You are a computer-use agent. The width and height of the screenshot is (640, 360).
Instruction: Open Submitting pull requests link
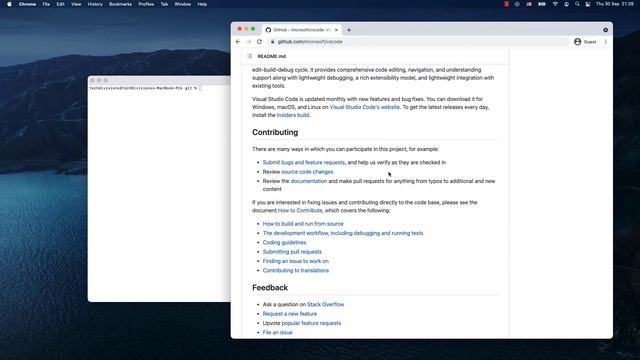292,252
